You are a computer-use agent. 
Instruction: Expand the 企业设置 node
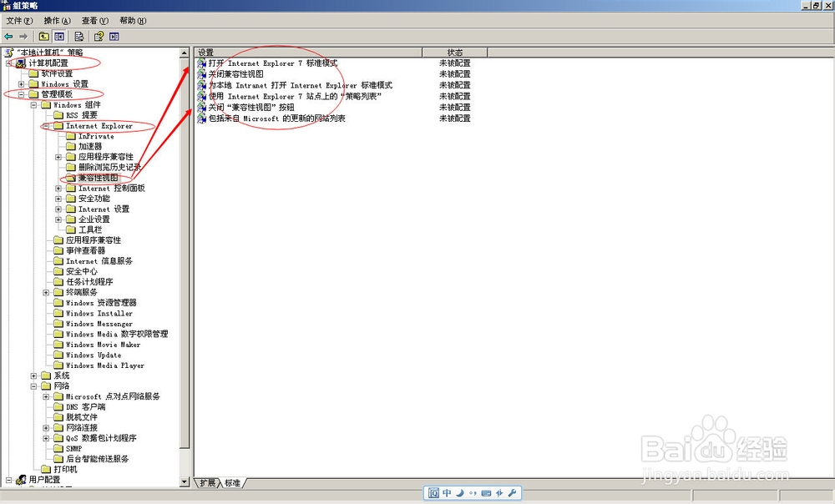click(x=58, y=219)
